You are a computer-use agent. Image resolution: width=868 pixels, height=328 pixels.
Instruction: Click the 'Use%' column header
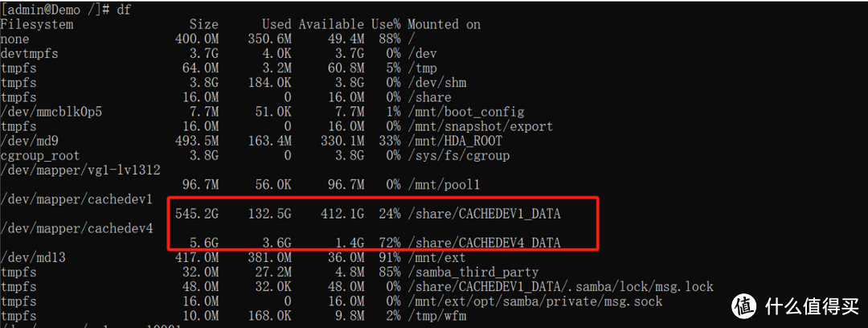click(386, 25)
